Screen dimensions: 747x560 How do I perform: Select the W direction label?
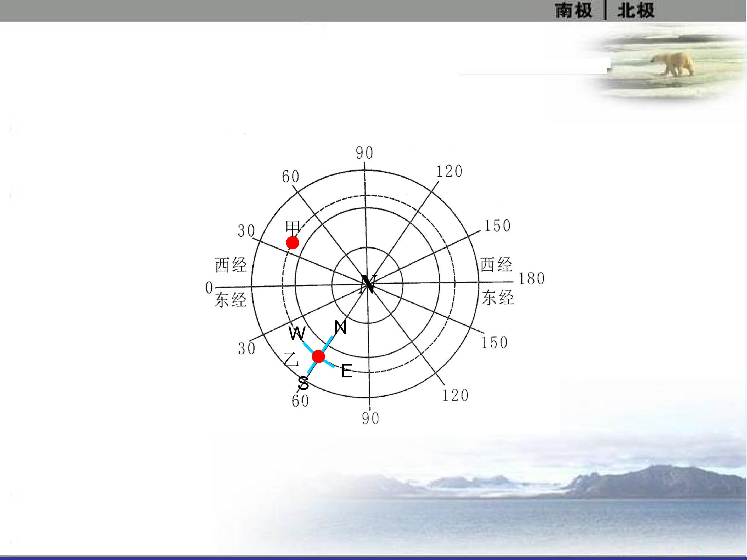click(x=297, y=334)
